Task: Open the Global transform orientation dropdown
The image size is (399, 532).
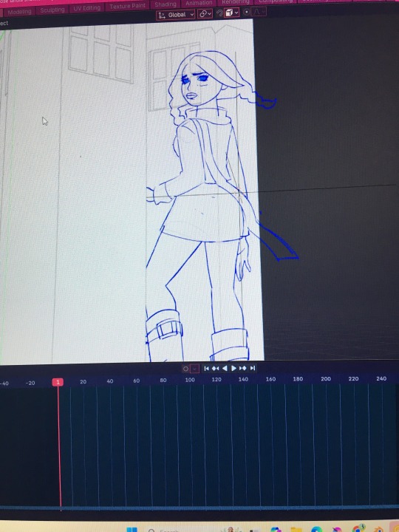Action: 176,15
